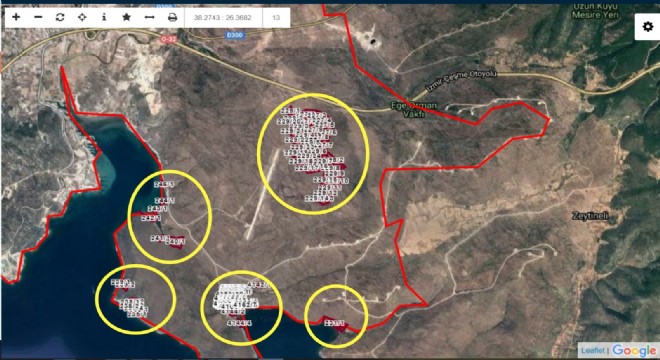
Task: Click the coordinates field 38.2743 : 26.3682
Action: [x=223, y=18]
